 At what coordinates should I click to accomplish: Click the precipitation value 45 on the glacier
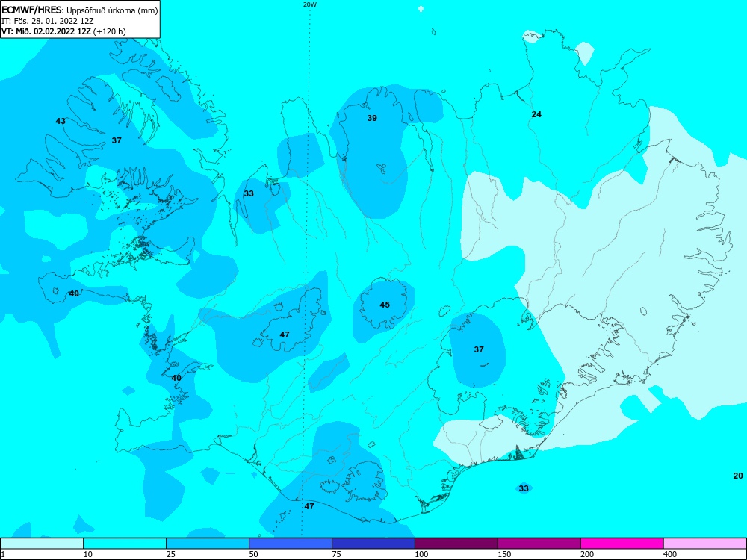pyautogui.click(x=385, y=305)
